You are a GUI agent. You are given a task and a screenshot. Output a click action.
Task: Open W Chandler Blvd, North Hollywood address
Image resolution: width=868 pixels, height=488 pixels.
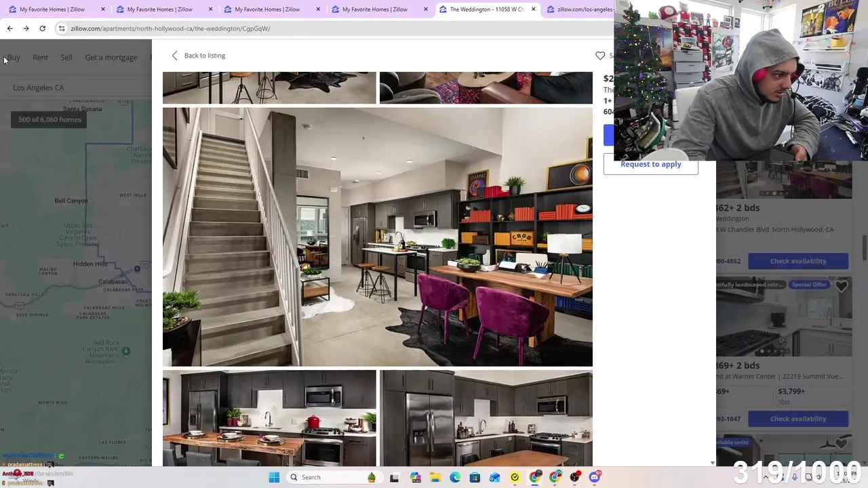tap(775, 229)
